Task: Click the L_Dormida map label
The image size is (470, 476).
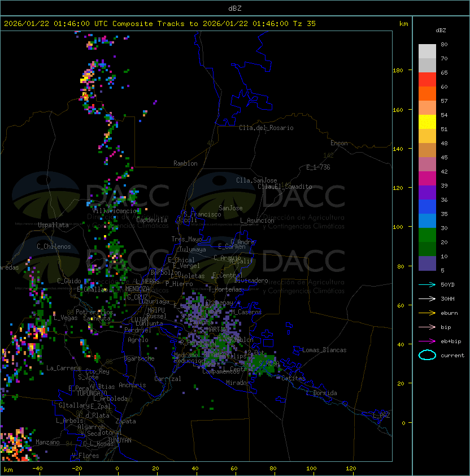Action: (x=321, y=393)
